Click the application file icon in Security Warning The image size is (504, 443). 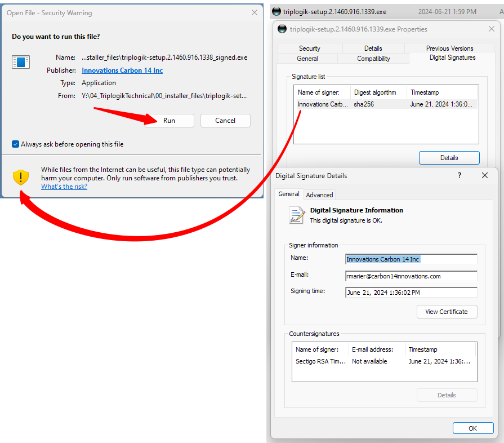pos(21,62)
